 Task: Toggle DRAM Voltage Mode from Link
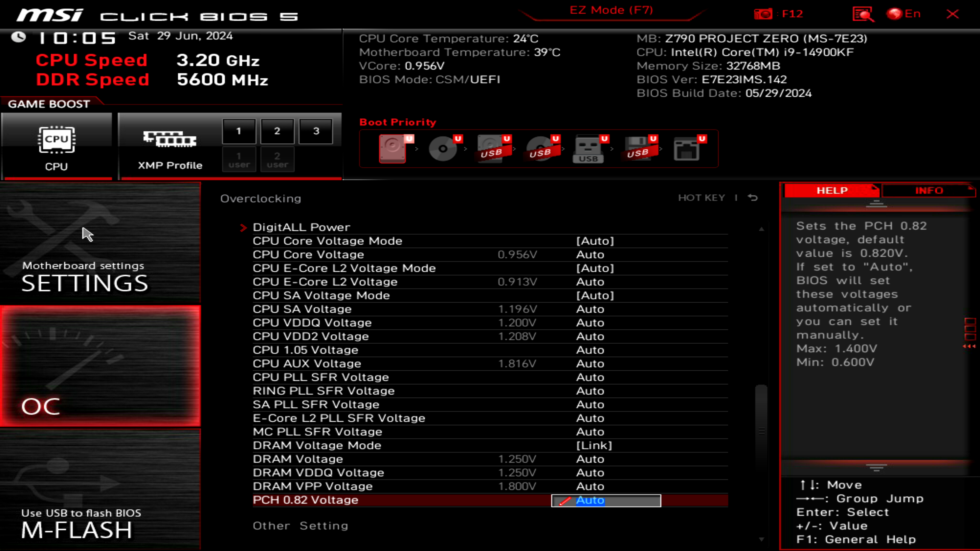point(594,445)
